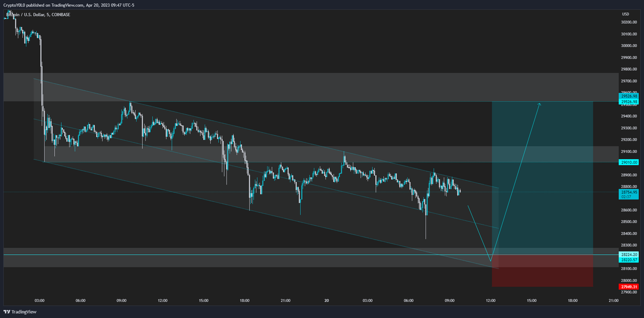Select the 28220.57 entry price tag
Image resolution: width=644 pixels, height=318 pixels.
coord(628,260)
